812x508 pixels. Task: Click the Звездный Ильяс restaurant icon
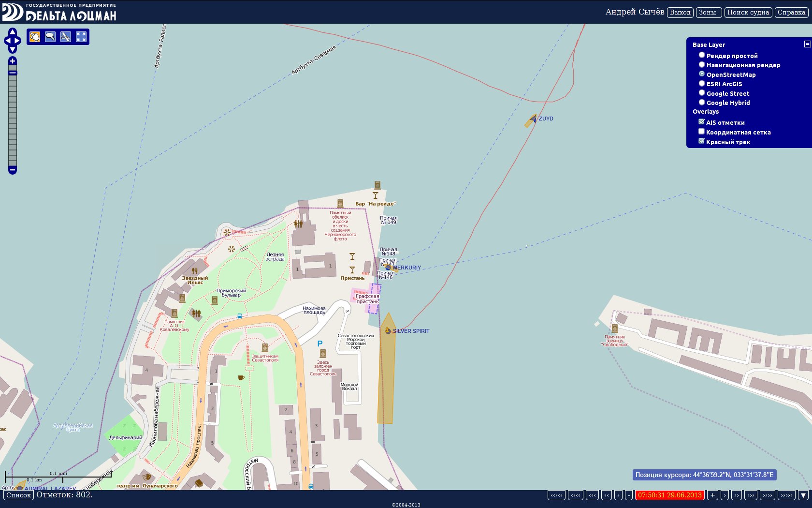[x=194, y=270]
